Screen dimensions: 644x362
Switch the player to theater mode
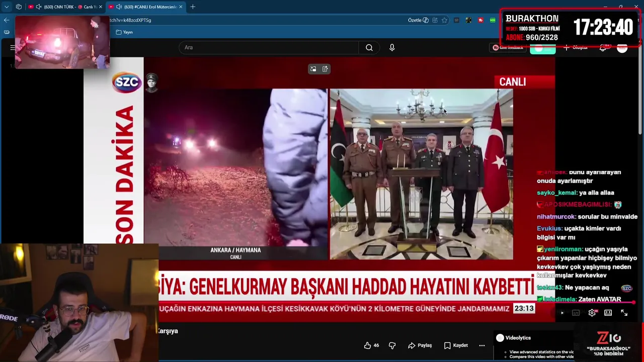tap(608, 313)
